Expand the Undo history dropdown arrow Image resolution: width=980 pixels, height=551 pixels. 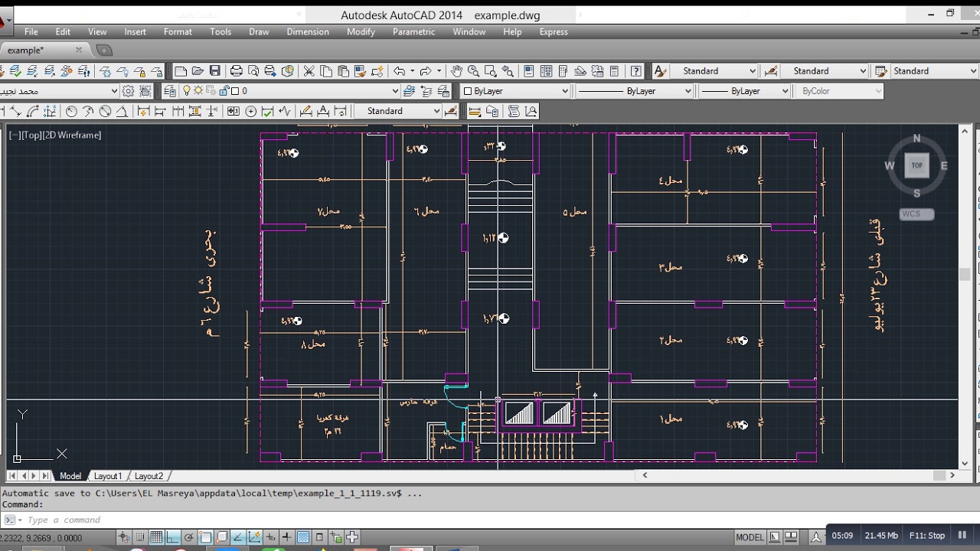412,71
